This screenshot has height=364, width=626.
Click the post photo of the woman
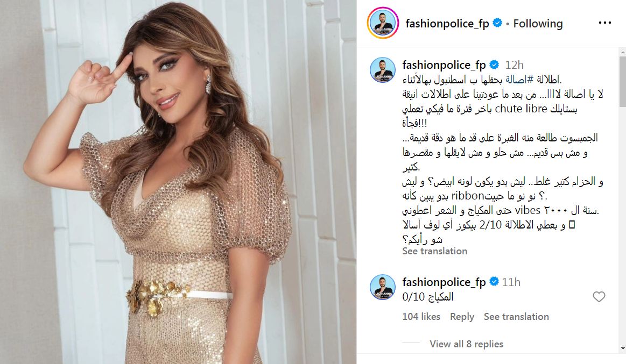(178, 182)
